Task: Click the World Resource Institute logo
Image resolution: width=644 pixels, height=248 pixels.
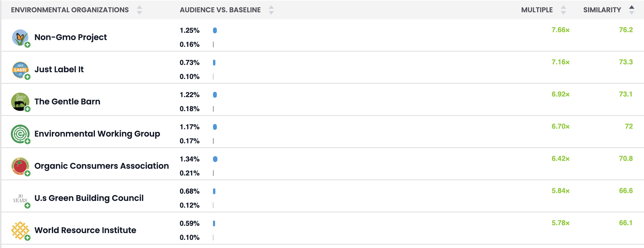Action: click(20, 230)
